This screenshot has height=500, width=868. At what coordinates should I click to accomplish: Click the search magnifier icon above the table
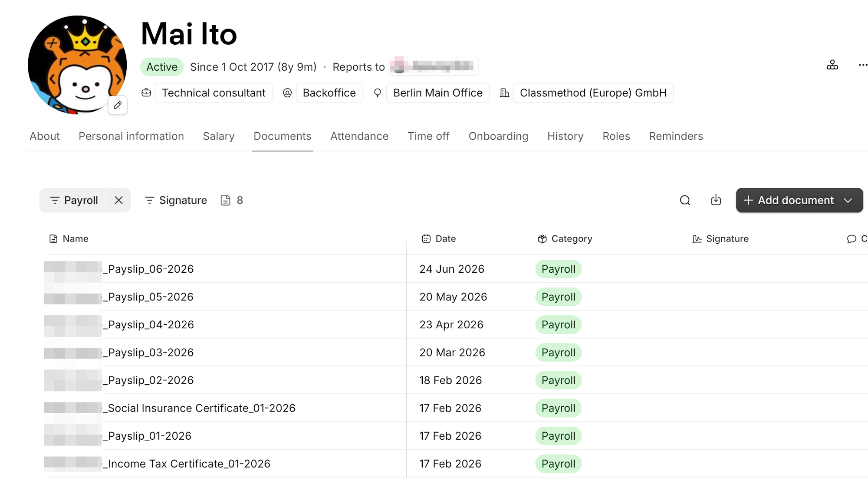(x=685, y=200)
